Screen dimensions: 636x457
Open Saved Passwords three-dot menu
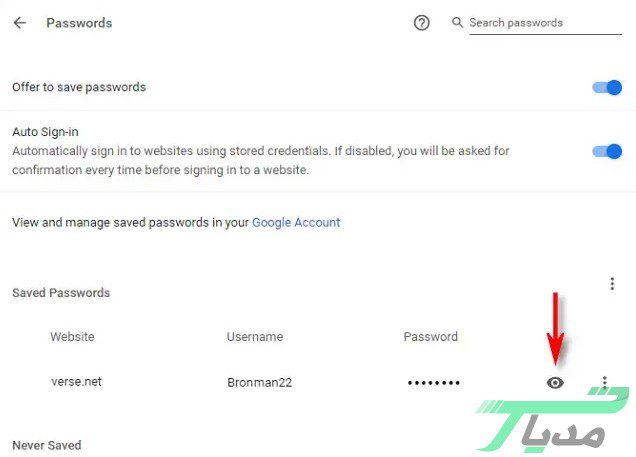click(x=612, y=284)
